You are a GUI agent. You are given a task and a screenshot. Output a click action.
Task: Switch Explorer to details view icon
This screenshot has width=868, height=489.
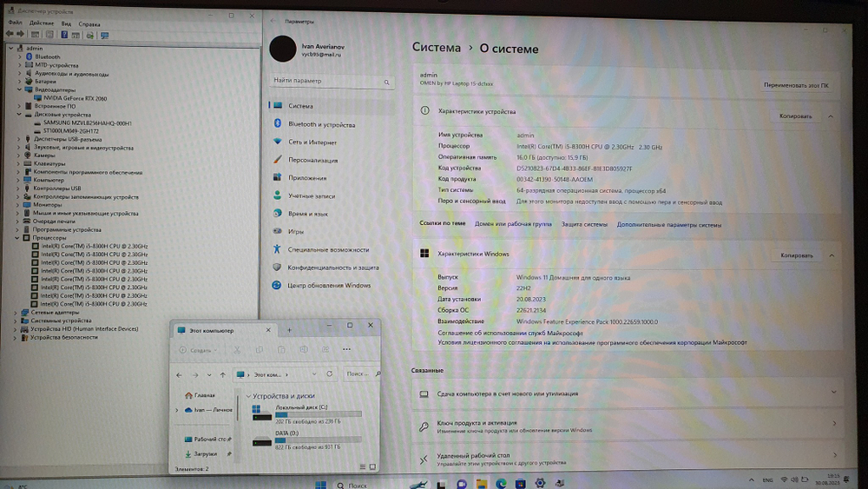[363, 466]
